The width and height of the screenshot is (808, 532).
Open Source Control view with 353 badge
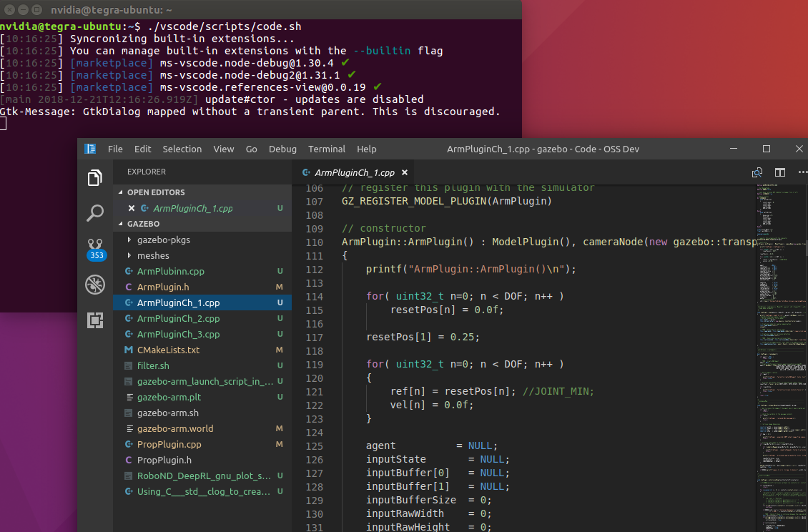click(x=96, y=250)
